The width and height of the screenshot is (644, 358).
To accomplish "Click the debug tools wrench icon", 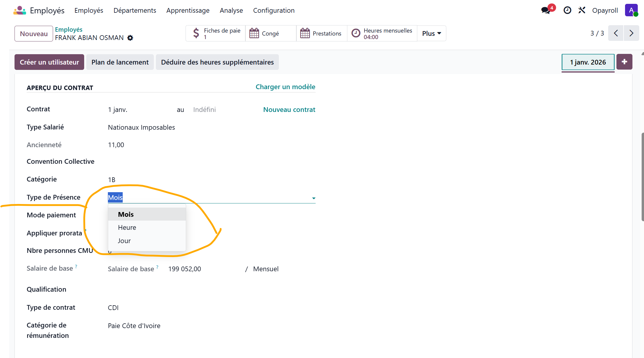I will [582, 10].
